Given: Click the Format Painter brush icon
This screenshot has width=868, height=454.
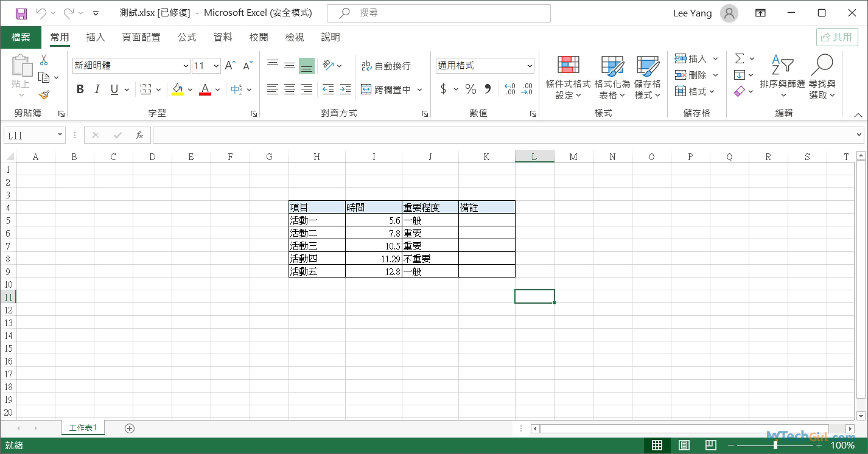Looking at the screenshot, I should (x=44, y=95).
